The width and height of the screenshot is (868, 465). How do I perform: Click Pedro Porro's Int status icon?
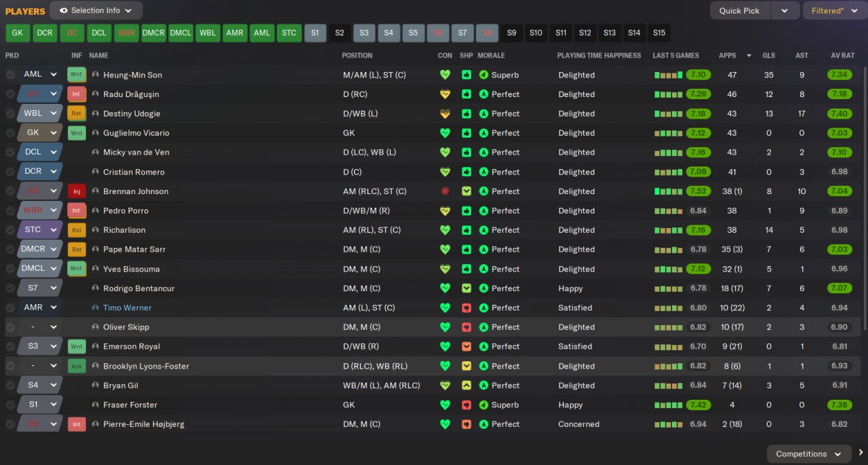pyautogui.click(x=77, y=210)
